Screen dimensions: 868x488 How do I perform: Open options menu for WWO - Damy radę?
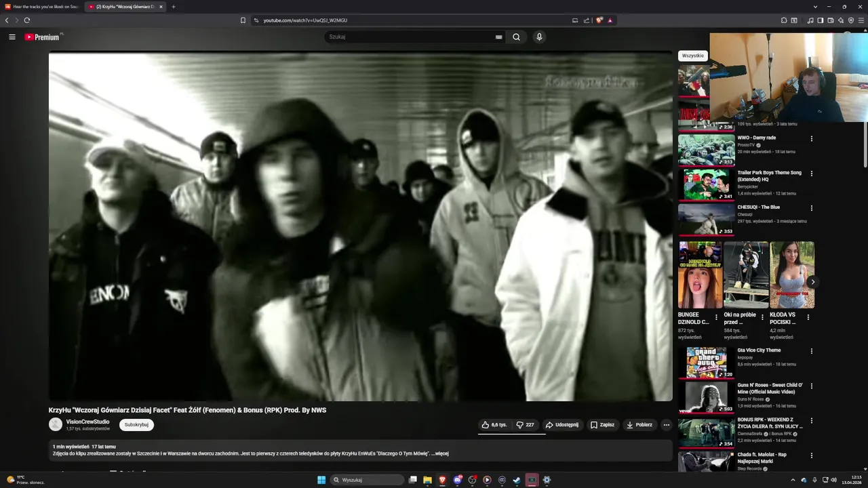[811, 139]
